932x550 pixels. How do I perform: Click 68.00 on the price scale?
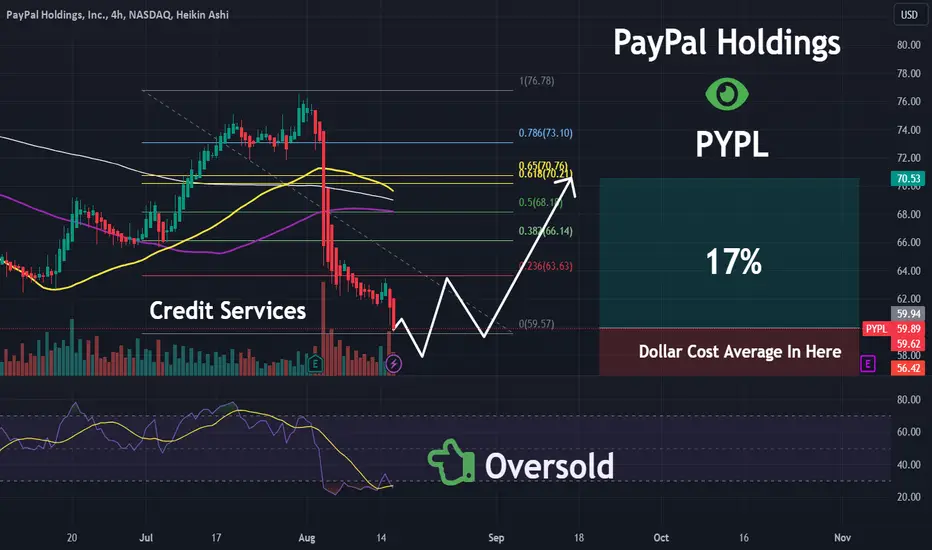coord(909,215)
